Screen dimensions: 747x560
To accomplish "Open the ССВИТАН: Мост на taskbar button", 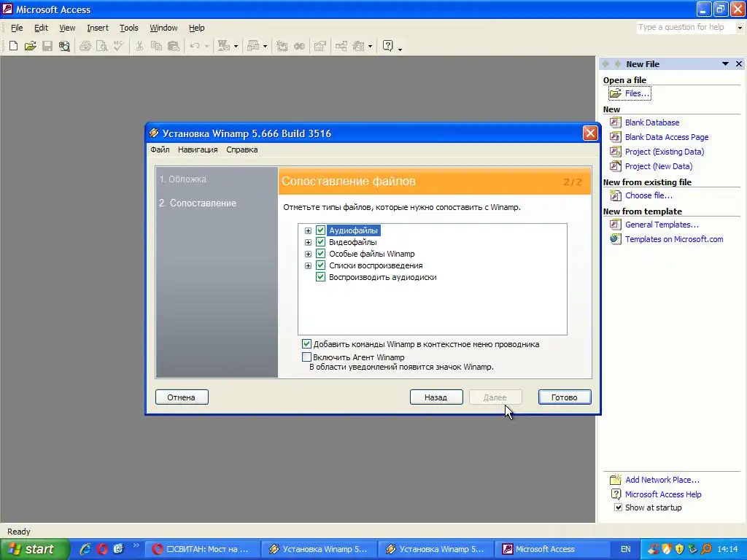I will (202, 549).
